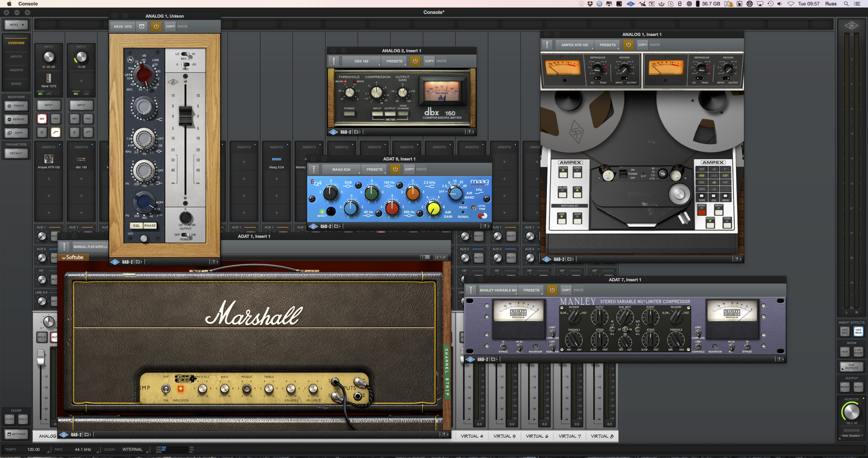Open the MANLEY VARIABLE MU plugin selector
The image size is (868, 458).
click(x=498, y=290)
